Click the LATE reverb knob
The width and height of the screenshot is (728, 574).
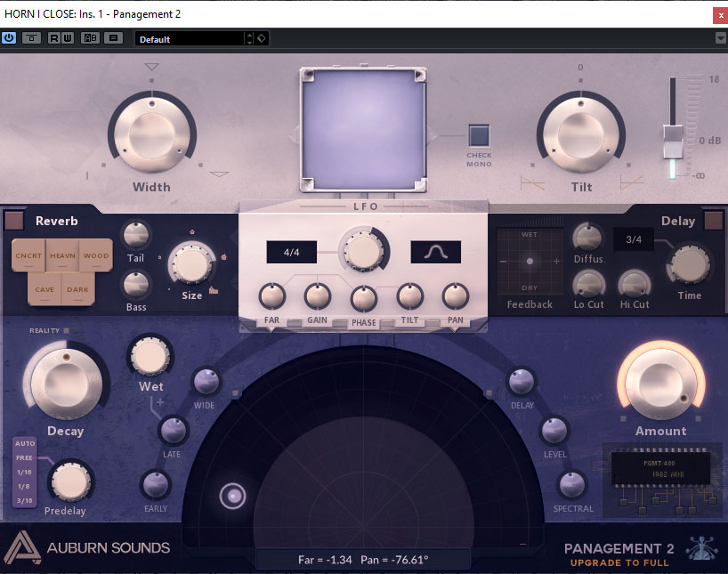(174, 430)
